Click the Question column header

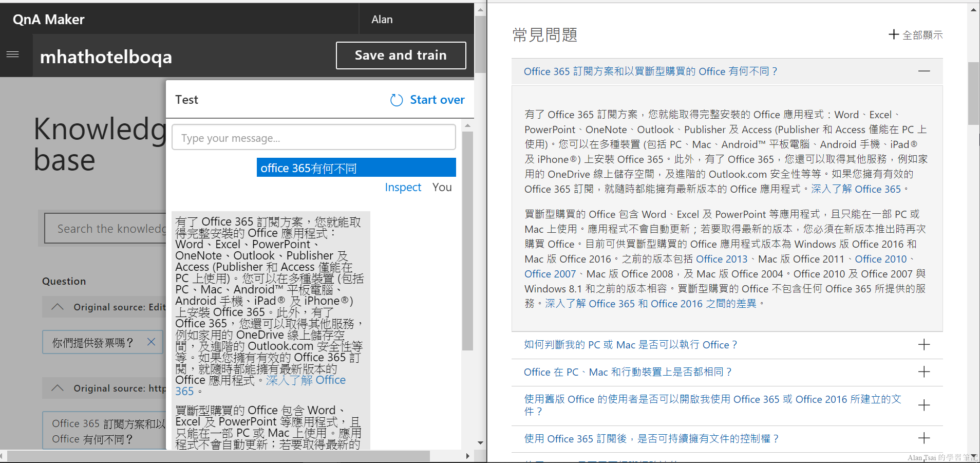[x=64, y=281]
